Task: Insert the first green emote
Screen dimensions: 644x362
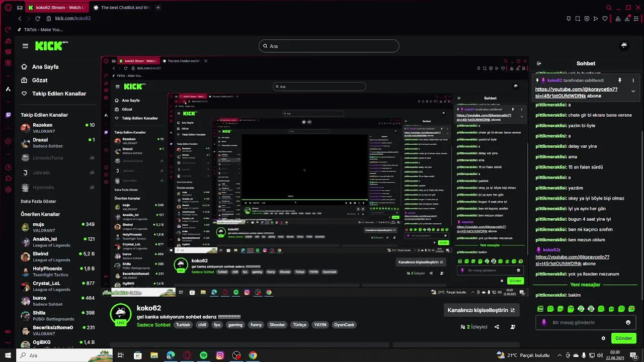Action: tap(540, 309)
